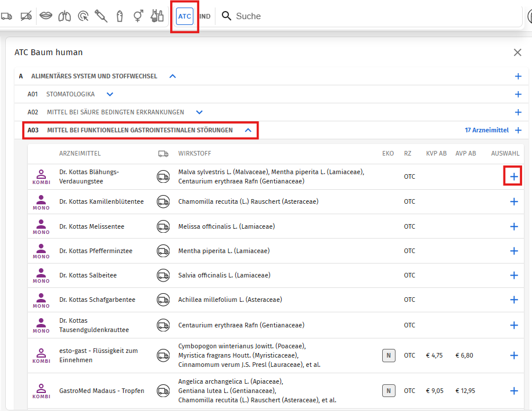The height and width of the screenshot is (411, 532).
Task: Click the N badge for esto-gast
Action: pyautogui.click(x=389, y=355)
